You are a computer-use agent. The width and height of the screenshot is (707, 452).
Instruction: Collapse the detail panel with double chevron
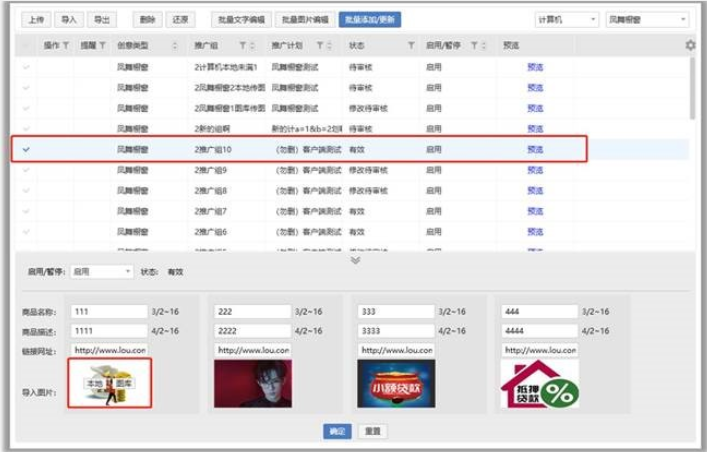click(x=355, y=260)
